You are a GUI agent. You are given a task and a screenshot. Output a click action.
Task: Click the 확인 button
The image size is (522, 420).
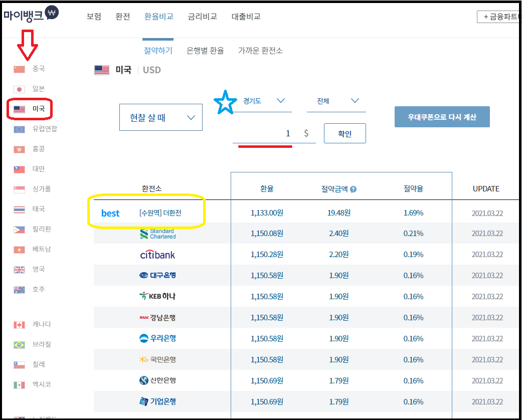pos(345,133)
